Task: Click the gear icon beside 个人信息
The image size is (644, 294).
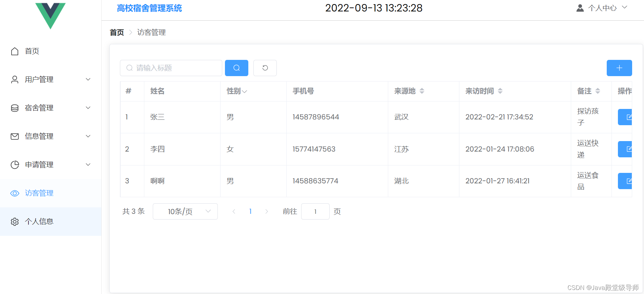Action: (x=15, y=222)
